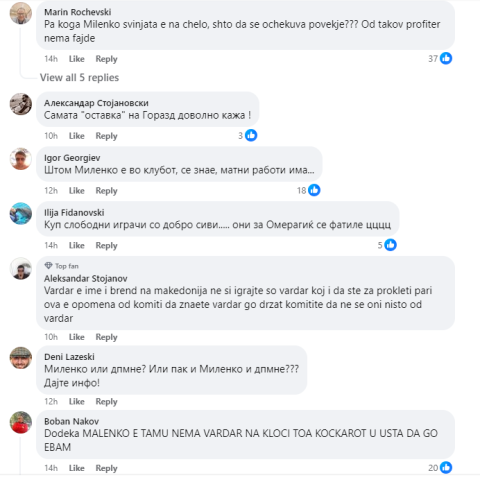Reply to Boban Nakov's comment
Screen dimensions: 480x480
(106, 468)
